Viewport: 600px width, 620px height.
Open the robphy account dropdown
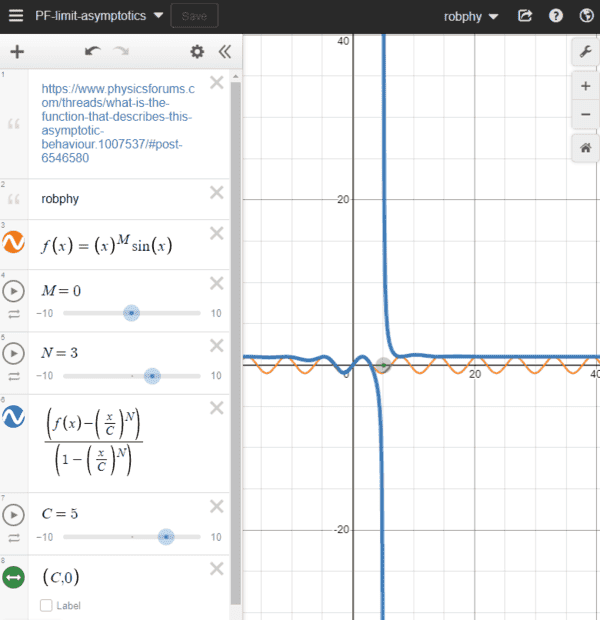471,17
